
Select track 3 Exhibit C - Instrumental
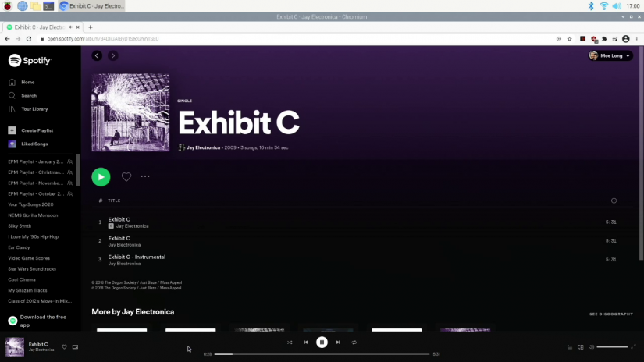point(358,260)
